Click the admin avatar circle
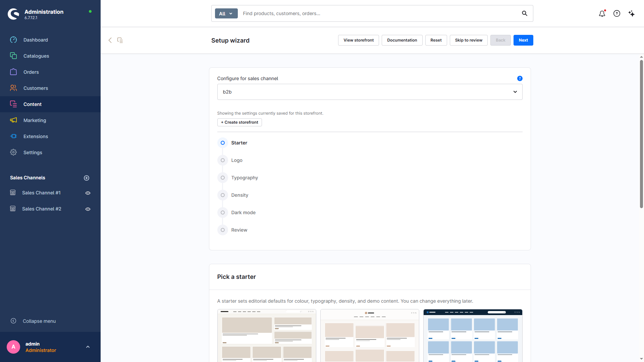Image resolution: width=644 pixels, height=362 pixels. (13, 347)
